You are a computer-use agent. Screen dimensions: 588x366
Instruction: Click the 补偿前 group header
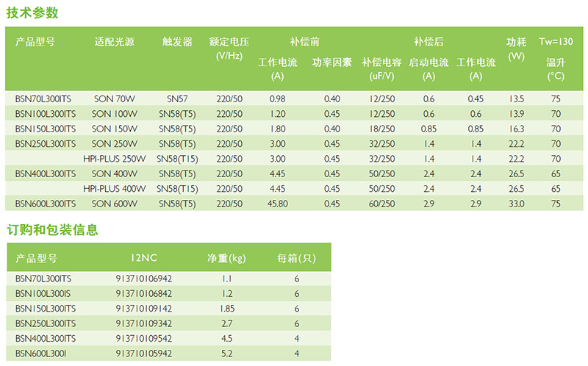(304, 42)
